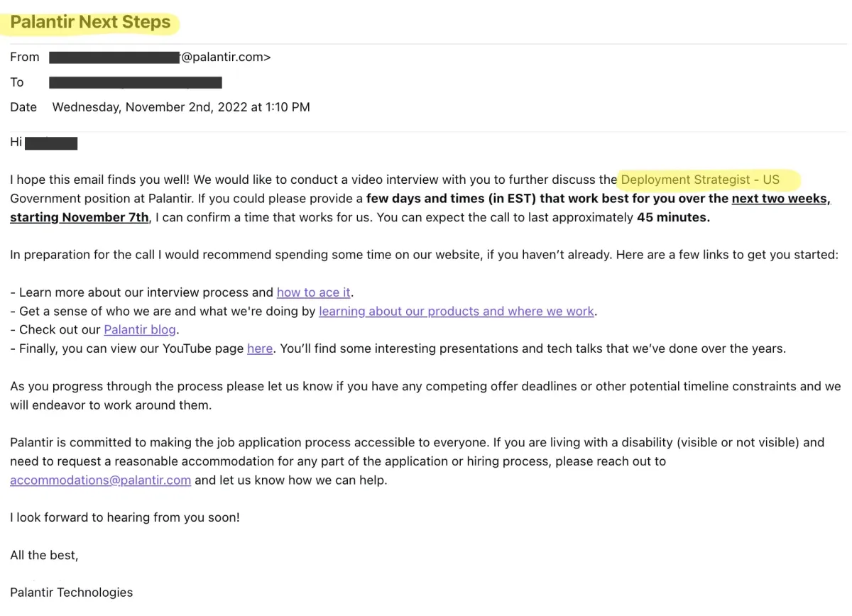Click the "From" field label
This screenshot has height=616, width=852.
tap(25, 57)
